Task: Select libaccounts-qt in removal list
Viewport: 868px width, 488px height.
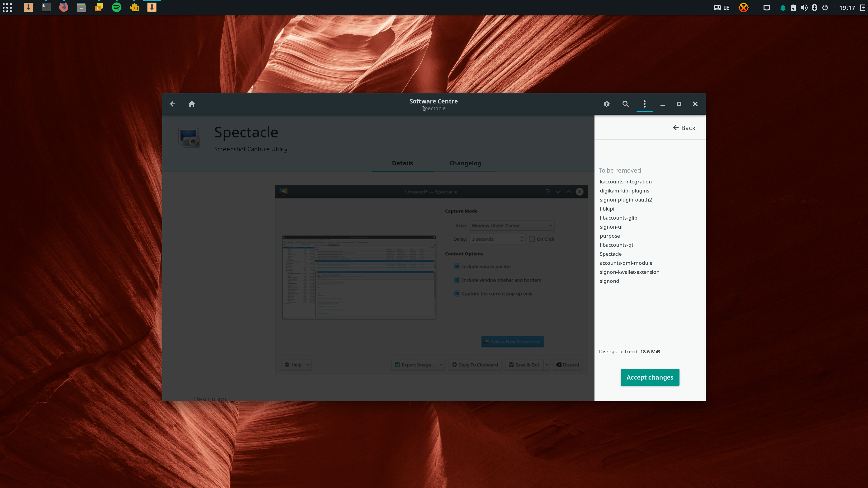Action: point(616,245)
